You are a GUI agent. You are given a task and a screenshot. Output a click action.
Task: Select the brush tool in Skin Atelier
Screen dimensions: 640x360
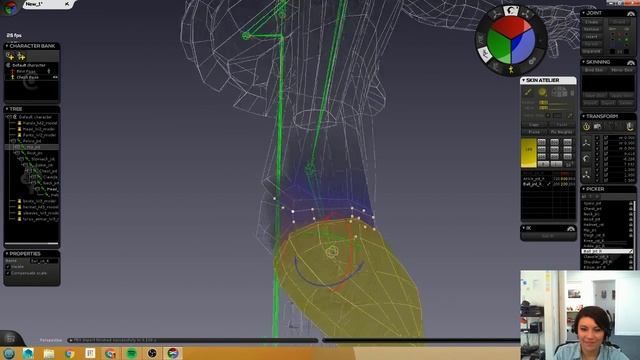point(528,92)
